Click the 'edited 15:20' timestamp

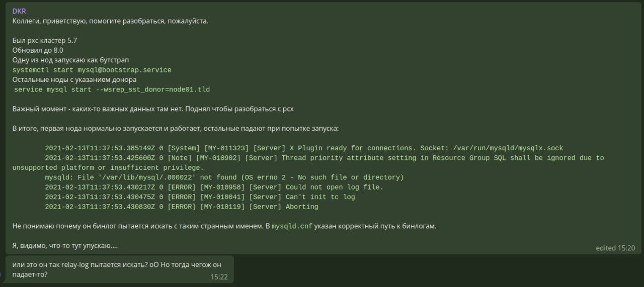point(615,248)
